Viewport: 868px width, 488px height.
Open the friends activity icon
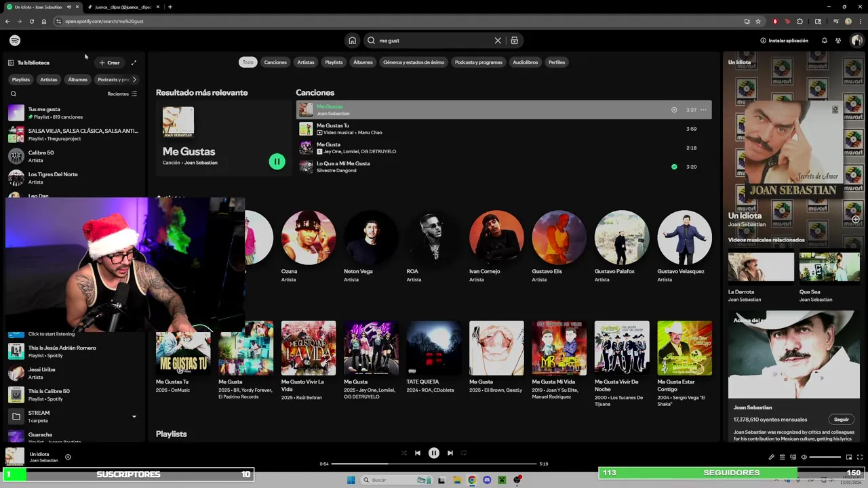[x=838, y=41]
